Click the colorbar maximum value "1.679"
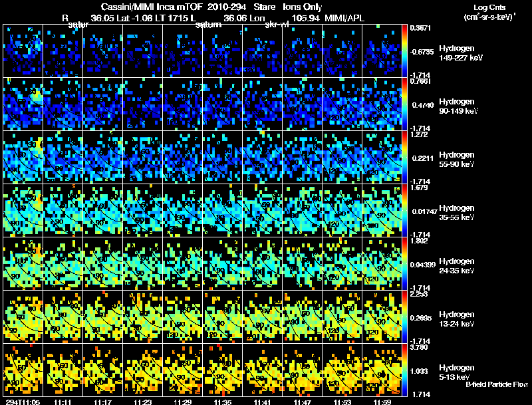Screen dimensions: 532x405 click(419, 188)
